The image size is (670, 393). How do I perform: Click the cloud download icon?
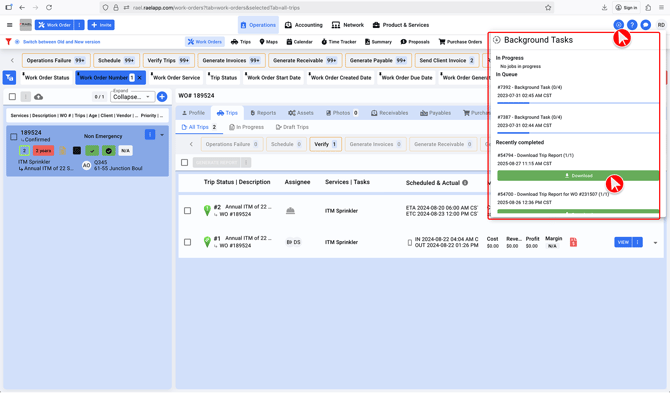coord(38,97)
